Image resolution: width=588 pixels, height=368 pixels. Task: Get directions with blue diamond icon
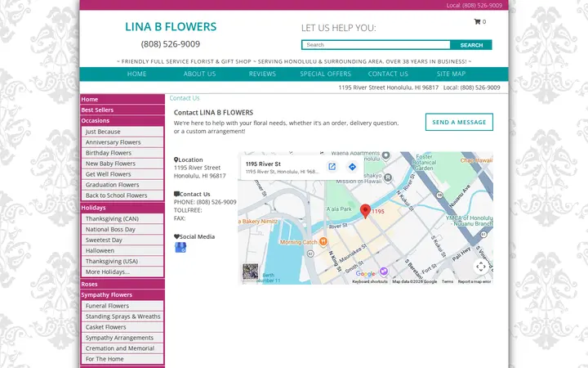pos(352,167)
